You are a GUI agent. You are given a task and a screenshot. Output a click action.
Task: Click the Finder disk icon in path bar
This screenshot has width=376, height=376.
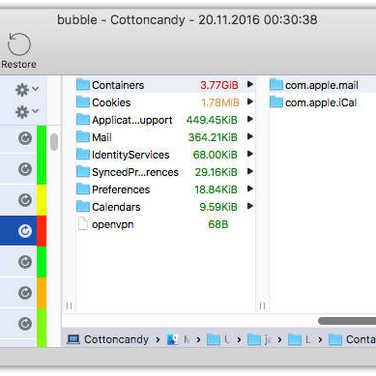coord(173,339)
